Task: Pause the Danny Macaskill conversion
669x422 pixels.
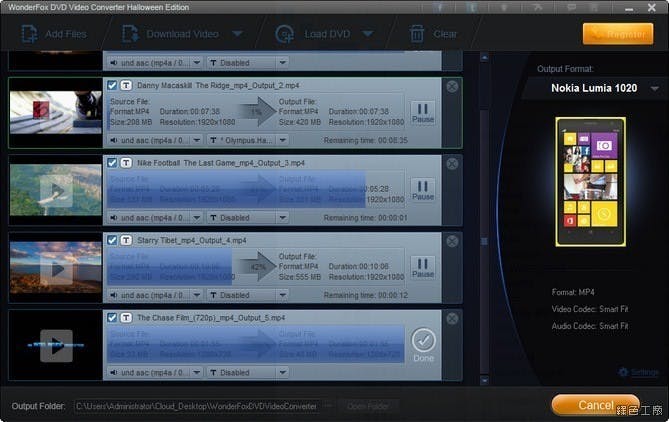Action: pos(423,113)
